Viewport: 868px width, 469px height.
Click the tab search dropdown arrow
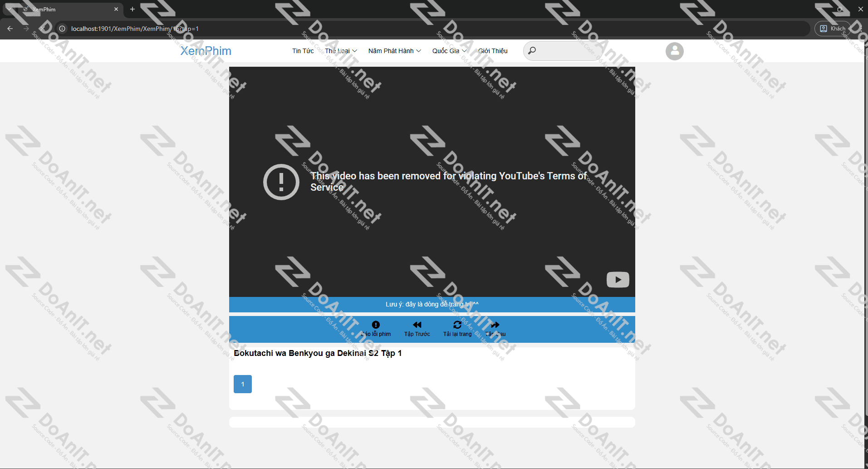click(x=9, y=9)
